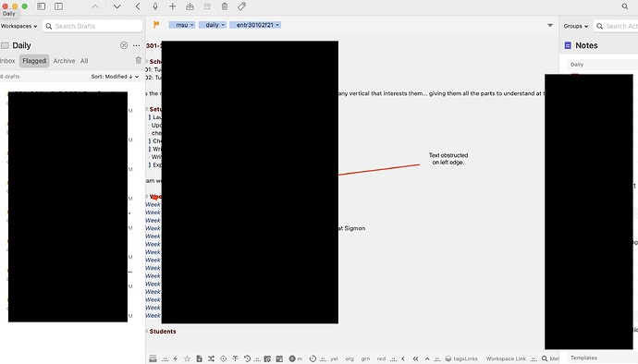Apply the yel color action
The width and height of the screenshot is (638, 364).
click(x=334, y=358)
